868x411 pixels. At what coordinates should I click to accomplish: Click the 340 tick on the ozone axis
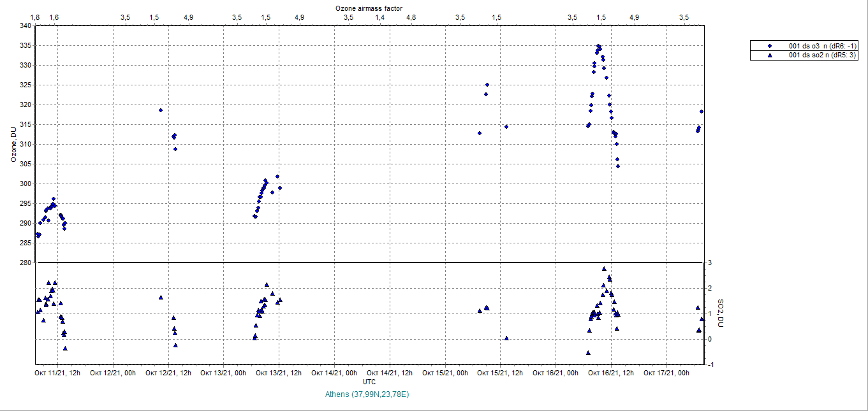click(24, 26)
